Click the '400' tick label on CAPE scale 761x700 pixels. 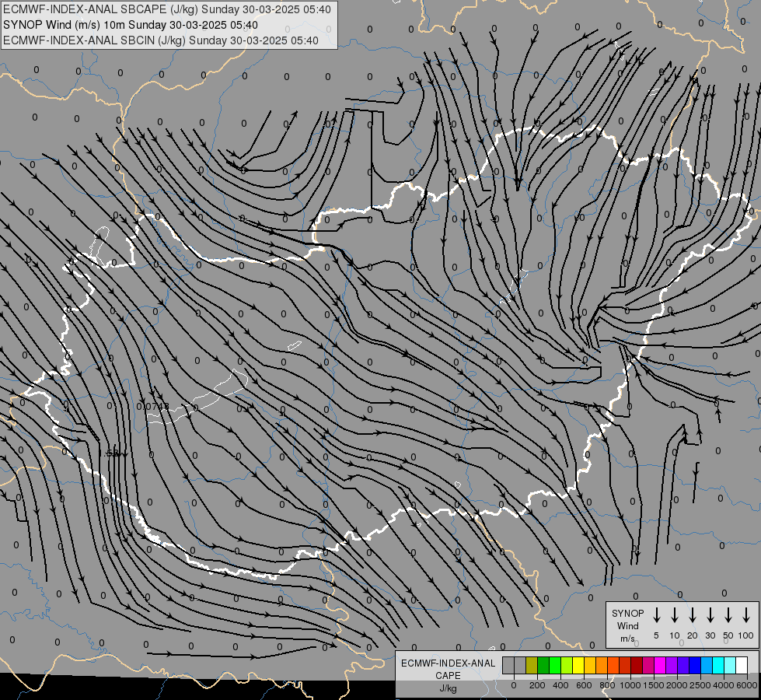(x=560, y=685)
